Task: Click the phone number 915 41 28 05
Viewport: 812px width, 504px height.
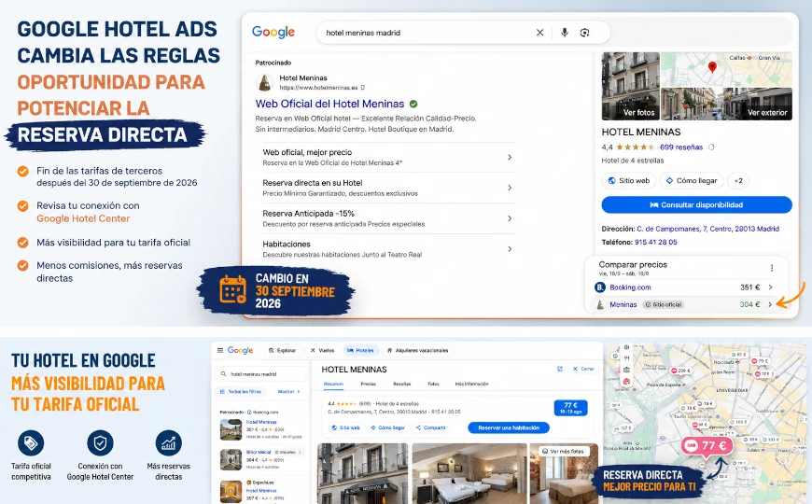Action: point(655,242)
